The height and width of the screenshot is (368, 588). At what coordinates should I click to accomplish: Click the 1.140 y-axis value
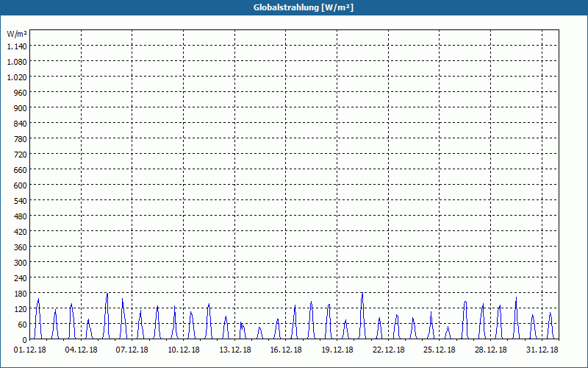point(17,46)
